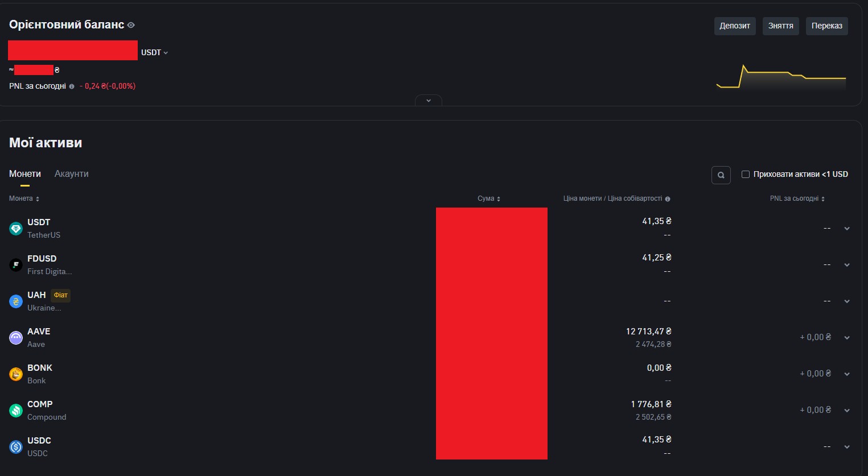Image resolution: width=868 pixels, height=476 pixels.
Task: Open the USDT currency dropdown
Action: [155, 52]
